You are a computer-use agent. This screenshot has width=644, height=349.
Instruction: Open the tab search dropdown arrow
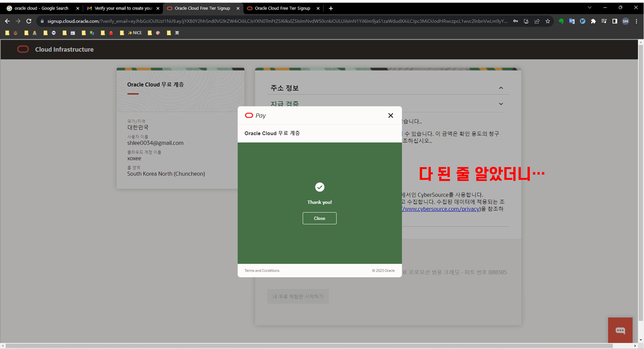[590, 8]
